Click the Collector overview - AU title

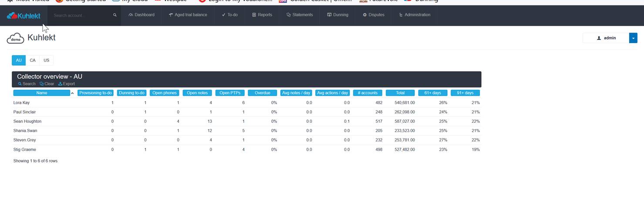[50, 76]
